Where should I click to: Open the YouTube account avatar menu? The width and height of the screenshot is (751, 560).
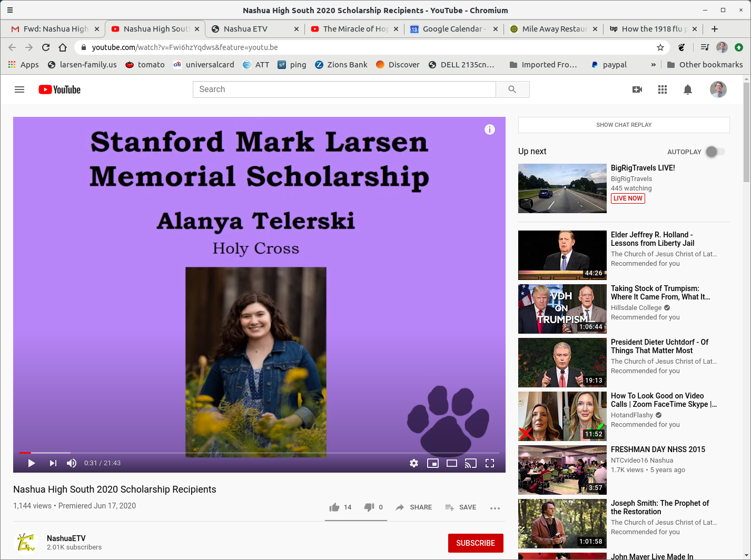coord(718,89)
